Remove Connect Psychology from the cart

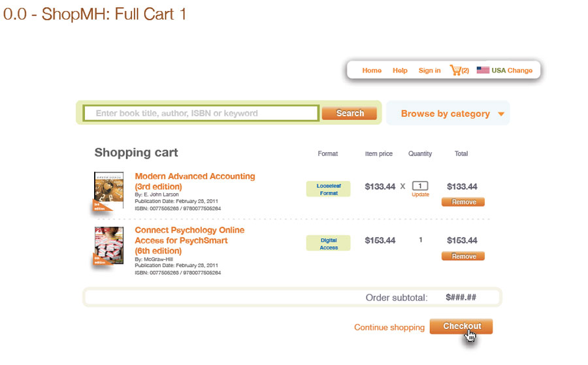463,257
